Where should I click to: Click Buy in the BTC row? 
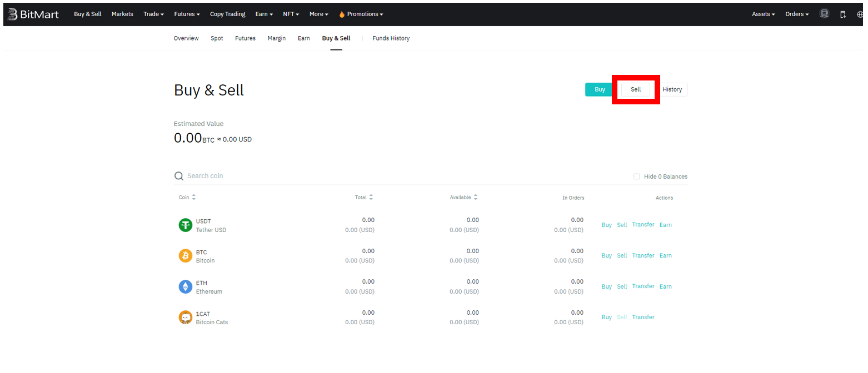[606, 256]
